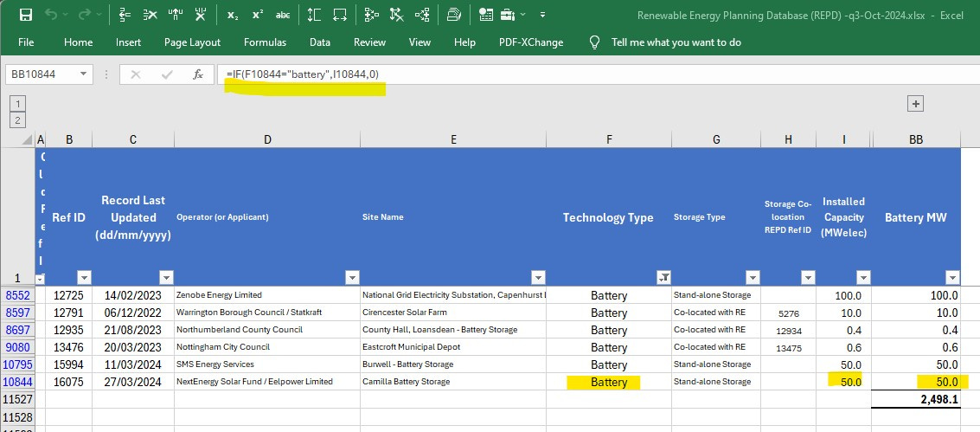The width and height of the screenshot is (980, 432).
Task: Switch to the Home ribbon tab
Action: point(78,42)
